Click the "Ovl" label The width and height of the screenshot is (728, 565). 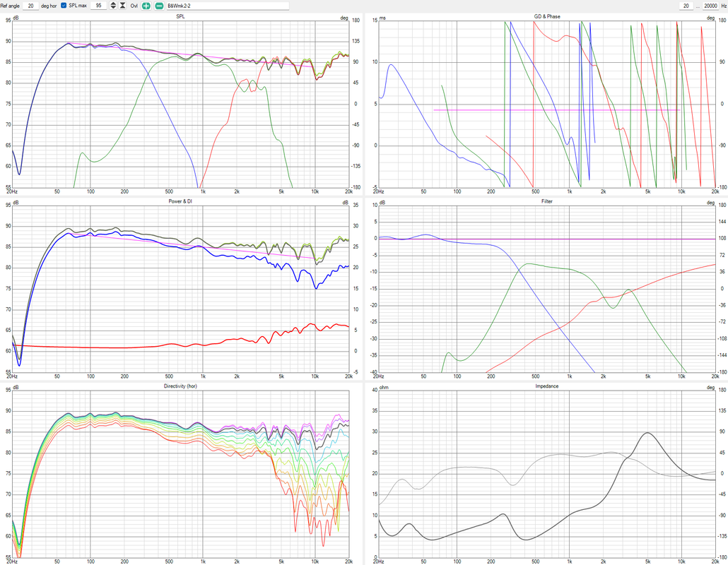pos(134,6)
